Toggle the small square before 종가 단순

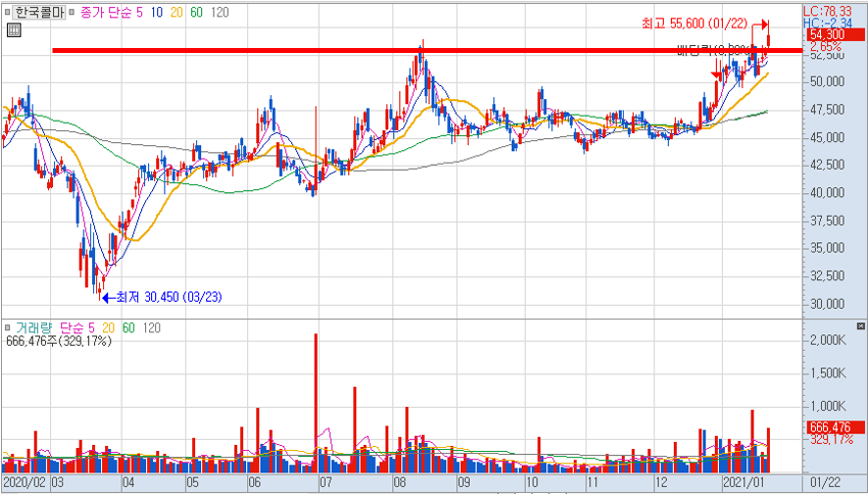pos(72,12)
